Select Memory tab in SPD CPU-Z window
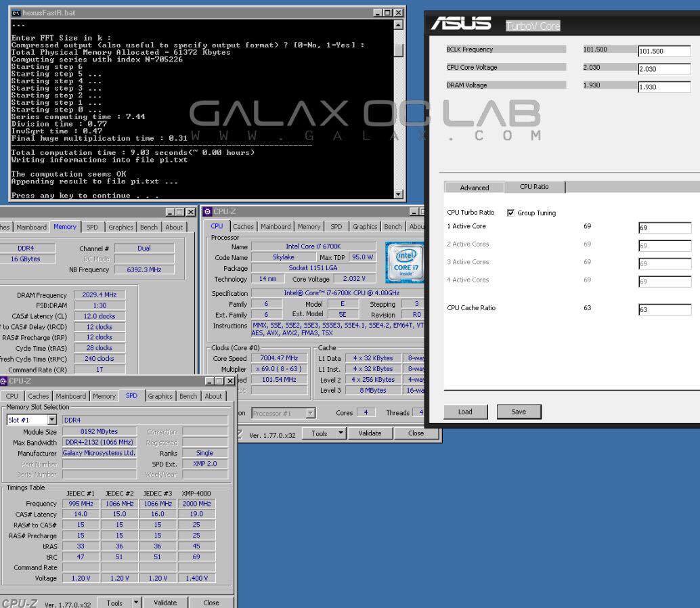This screenshot has width=700, height=608. click(x=104, y=396)
